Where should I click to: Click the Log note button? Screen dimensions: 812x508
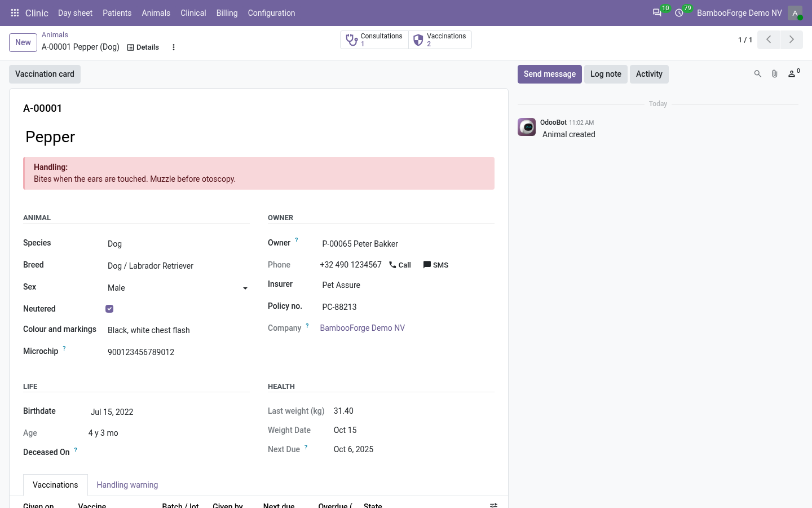(x=606, y=74)
